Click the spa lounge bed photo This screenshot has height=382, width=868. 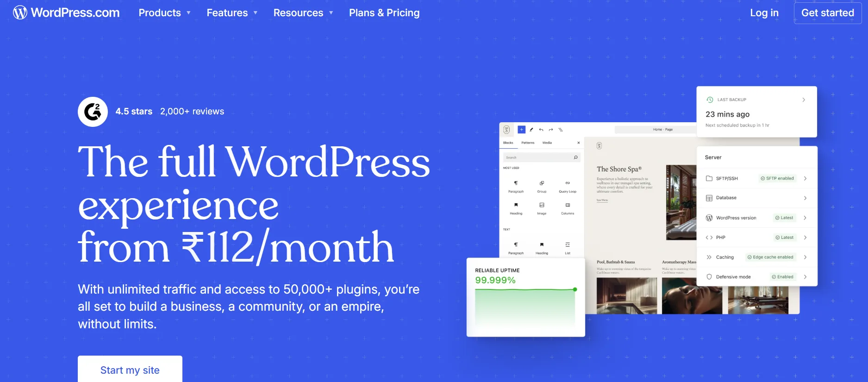(x=681, y=202)
